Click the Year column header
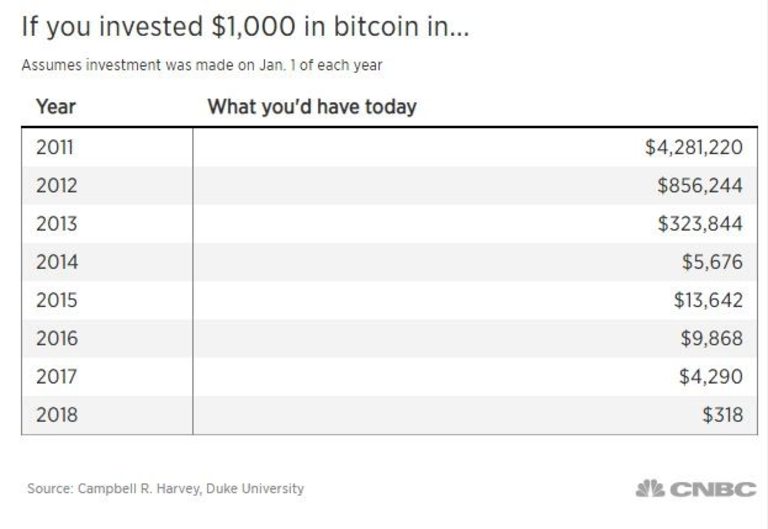Viewport: 768px width, 529px height. click(55, 106)
